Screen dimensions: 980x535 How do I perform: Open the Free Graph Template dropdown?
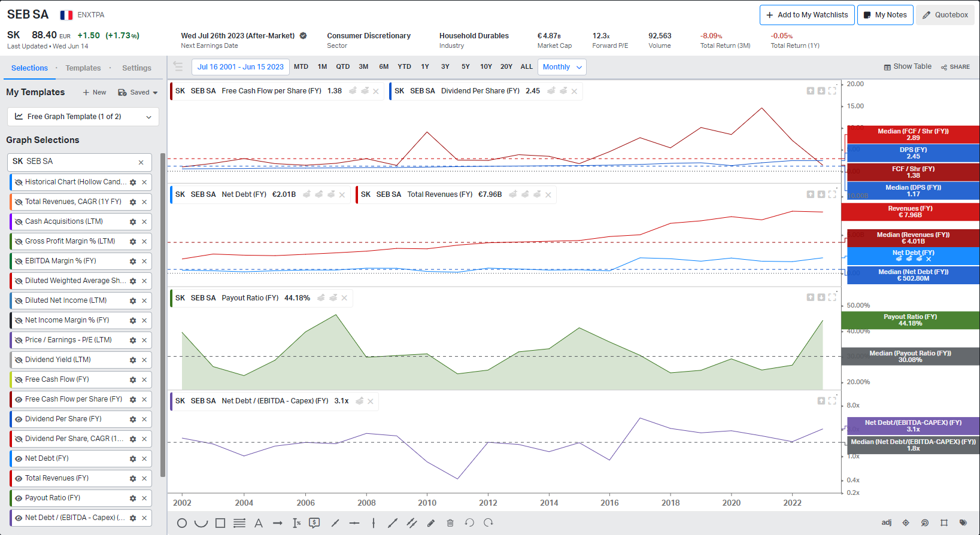pos(83,117)
